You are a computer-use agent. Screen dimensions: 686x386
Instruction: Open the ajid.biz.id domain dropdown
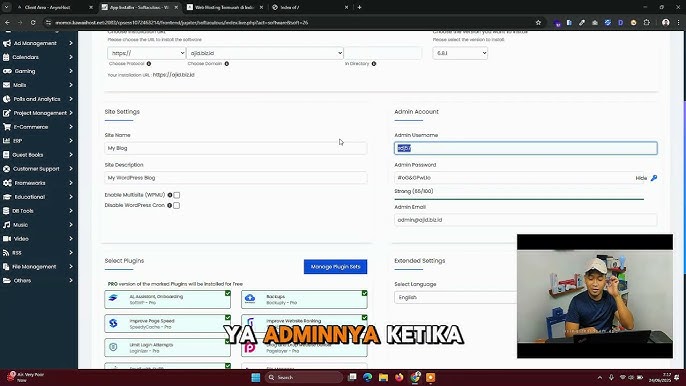coord(265,53)
